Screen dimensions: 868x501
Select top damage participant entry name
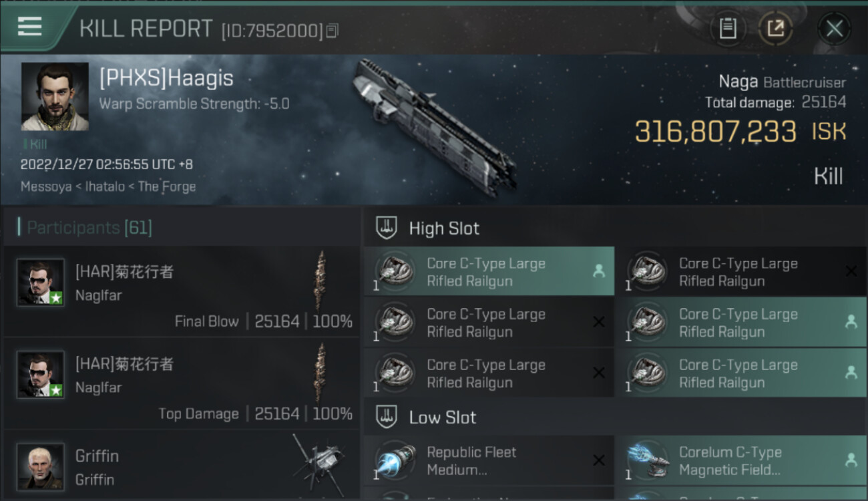click(124, 363)
